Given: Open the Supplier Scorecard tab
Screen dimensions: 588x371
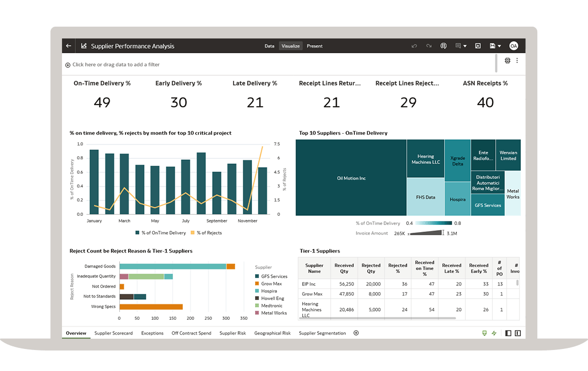Looking at the screenshot, I should (x=113, y=333).
